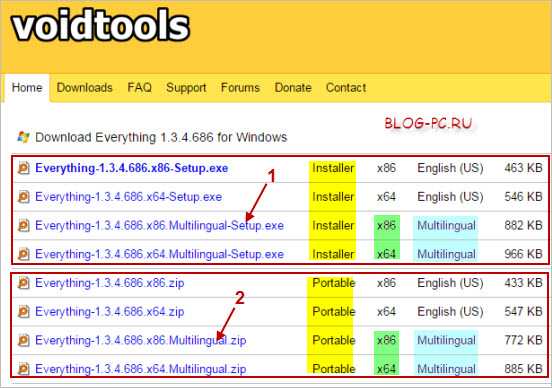Click 'Multilingual' language cell in 772 KB row
Screen dimensions: 552x388
click(446, 340)
